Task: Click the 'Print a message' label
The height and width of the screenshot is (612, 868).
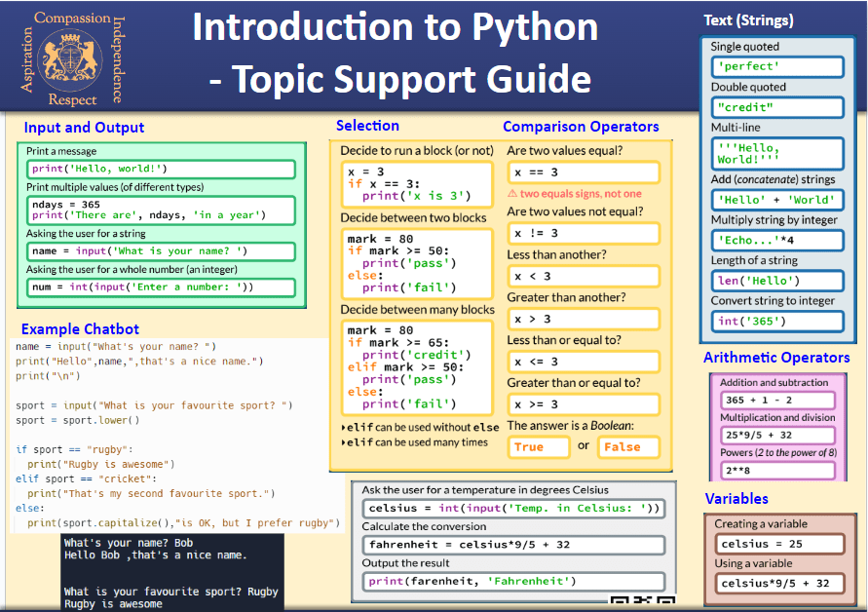Action: pos(61,151)
